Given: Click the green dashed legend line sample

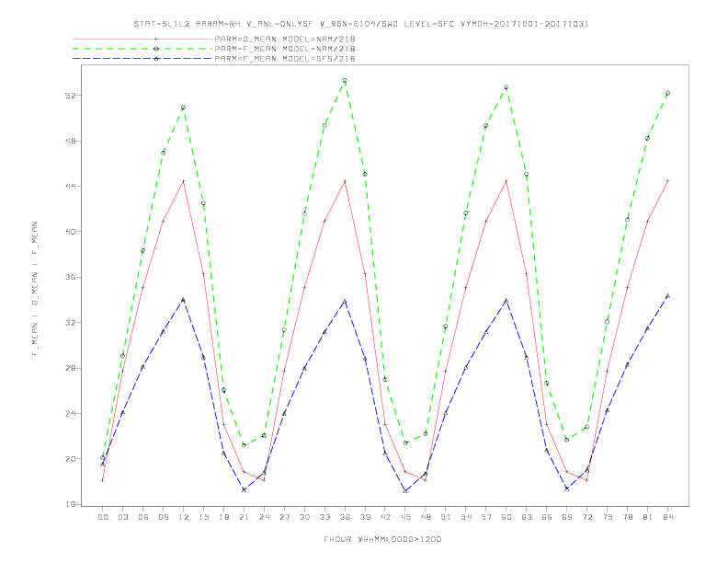Looking at the screenshot, I should (142, 49).
